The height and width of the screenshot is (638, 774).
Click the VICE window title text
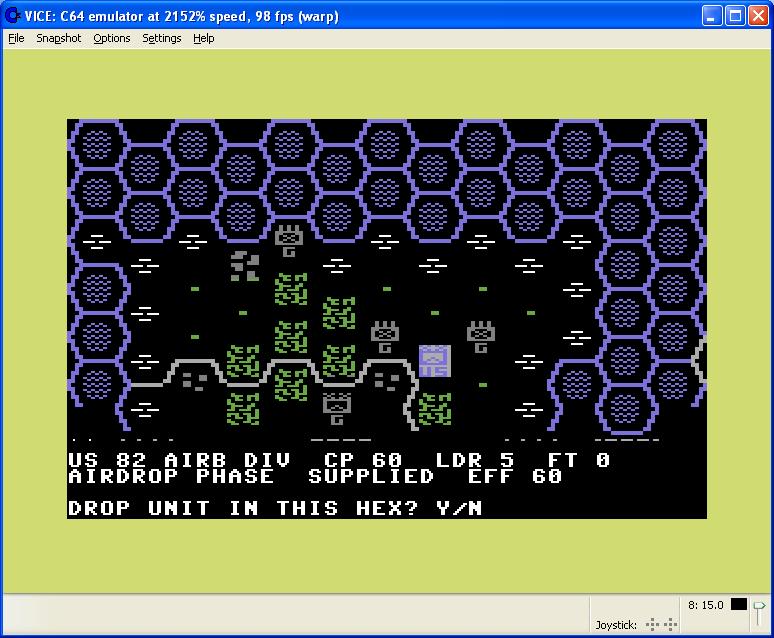(x=182, y=16)
